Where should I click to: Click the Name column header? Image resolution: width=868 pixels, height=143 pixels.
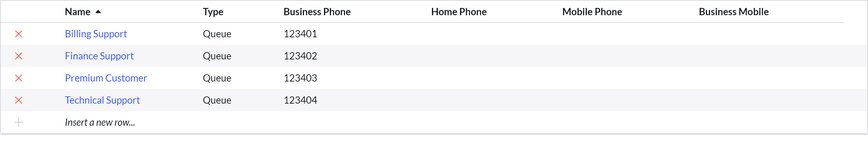click(x=78, y=12)
